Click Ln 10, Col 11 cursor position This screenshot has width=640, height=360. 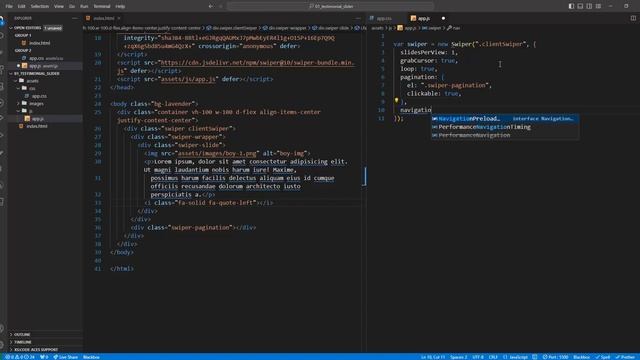click(x=433, y=357)
